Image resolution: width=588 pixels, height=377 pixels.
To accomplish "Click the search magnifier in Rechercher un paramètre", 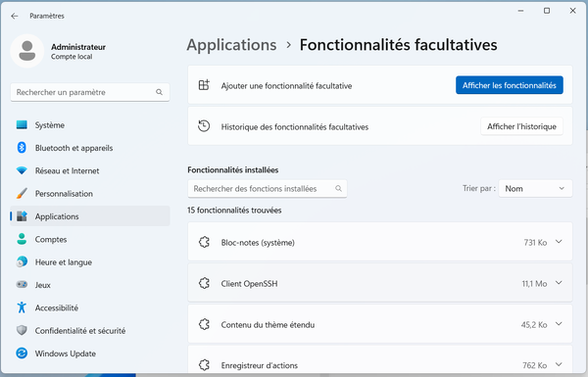I will click(x=159, y=92).
